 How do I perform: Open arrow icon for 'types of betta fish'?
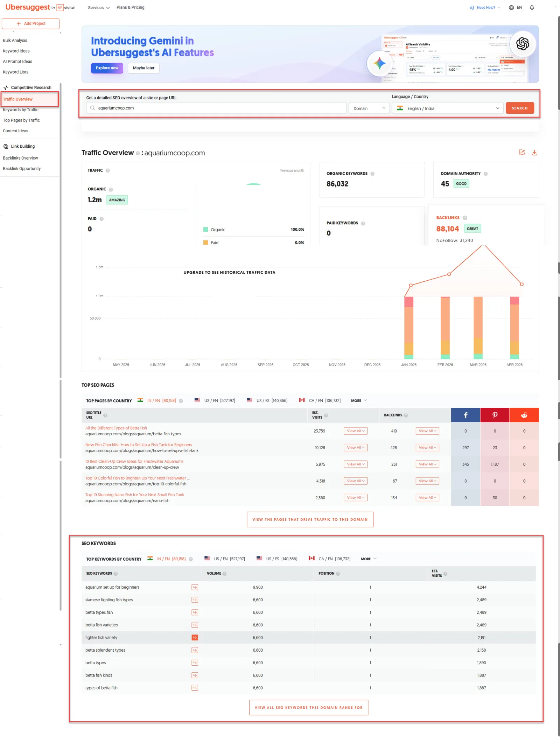195,688
